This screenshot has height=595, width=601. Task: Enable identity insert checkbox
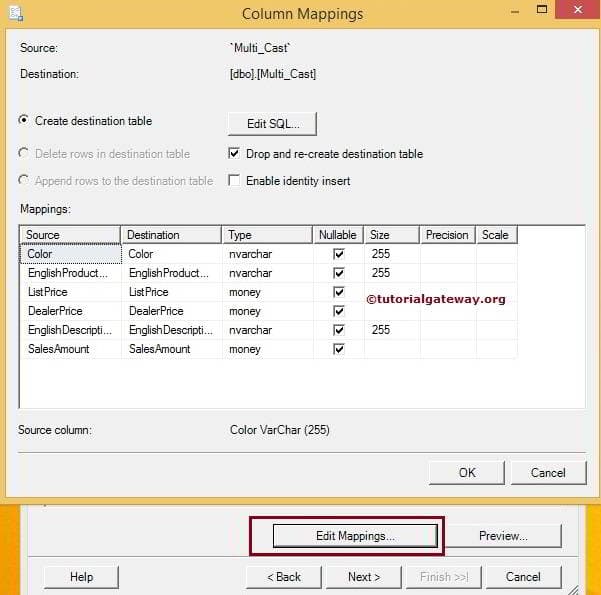coord(234,180)
